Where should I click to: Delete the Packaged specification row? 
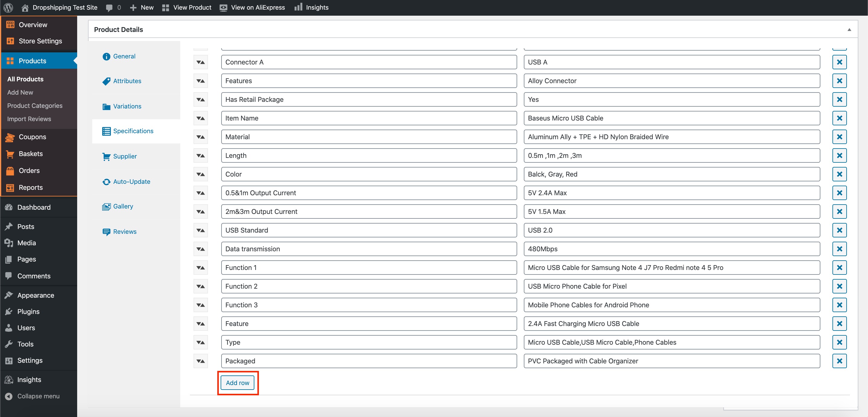point(839,361)
